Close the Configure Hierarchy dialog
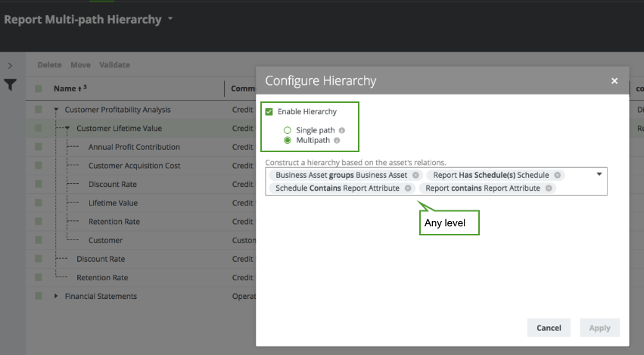 click(614, 81)
